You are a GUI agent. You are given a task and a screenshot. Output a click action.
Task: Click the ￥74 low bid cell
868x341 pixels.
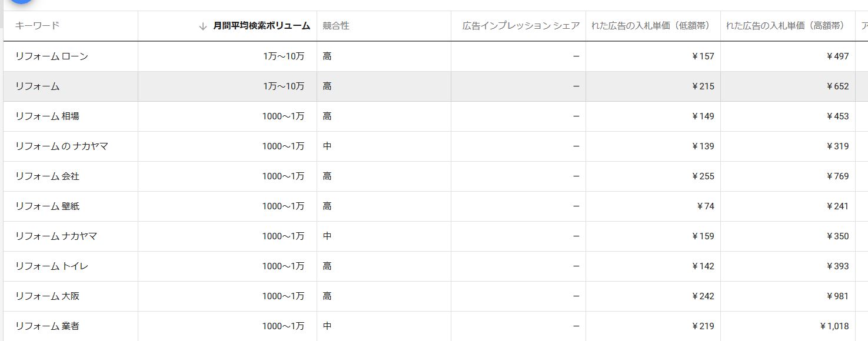tap(705, 206)
